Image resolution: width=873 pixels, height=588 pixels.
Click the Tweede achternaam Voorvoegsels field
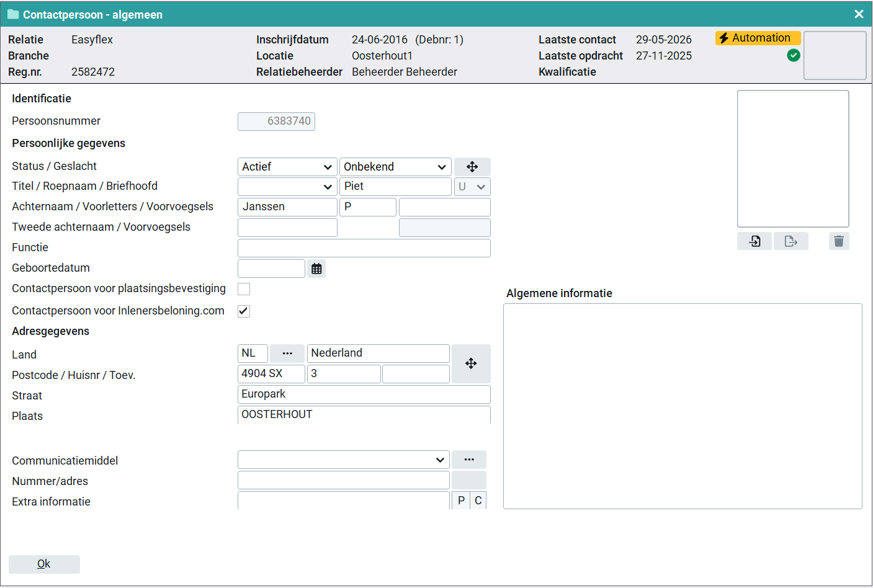pos(445,228)
